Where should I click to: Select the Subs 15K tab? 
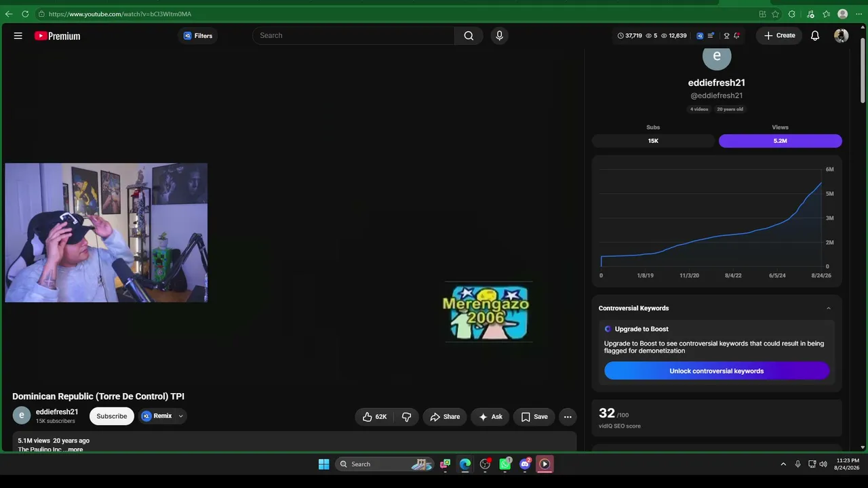click(653, 141)
